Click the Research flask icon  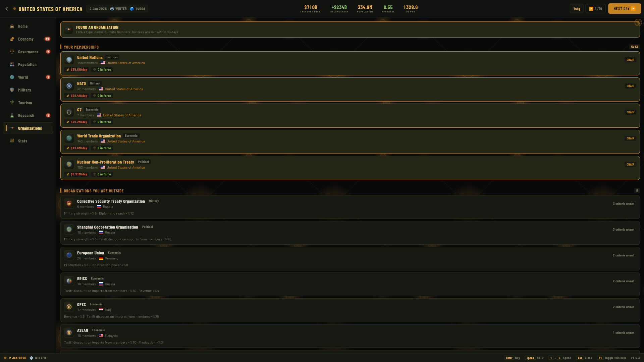(x=12, y=116)
